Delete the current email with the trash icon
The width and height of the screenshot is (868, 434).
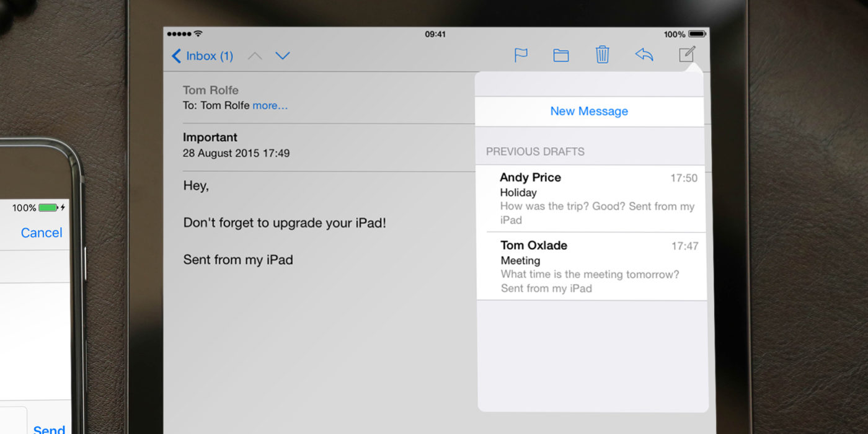[602, 55]
